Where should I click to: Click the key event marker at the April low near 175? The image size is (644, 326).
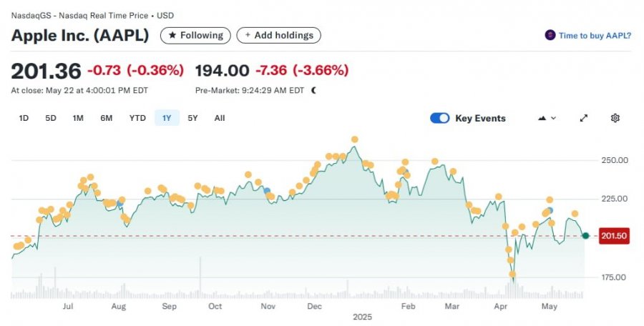tap(512, 275)
